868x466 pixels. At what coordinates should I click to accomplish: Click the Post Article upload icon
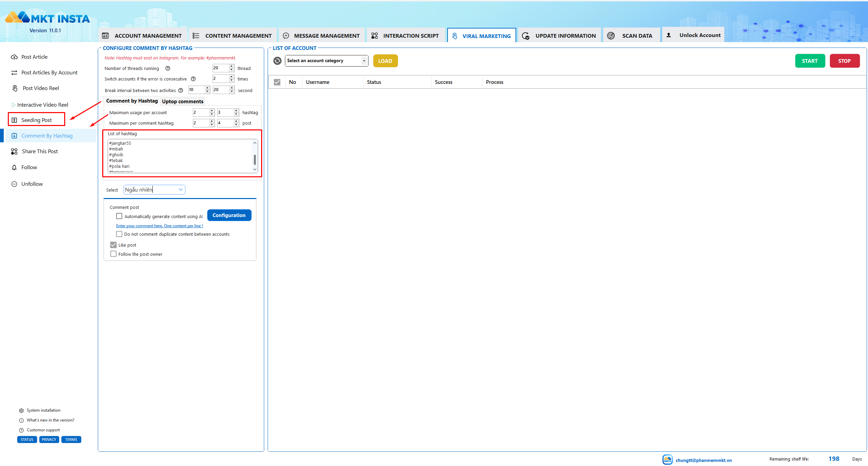[x=14, y=57]
